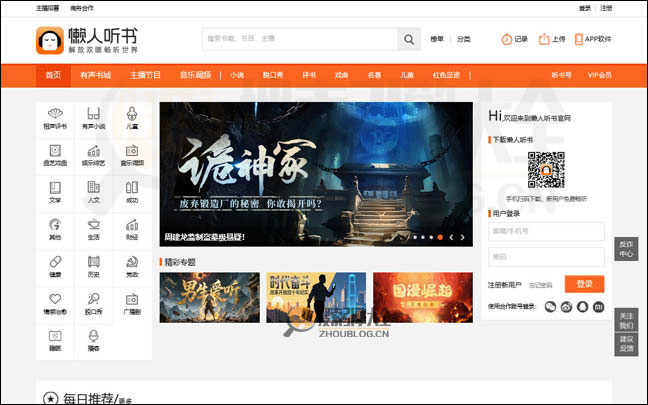
Task: Select the orange fourth carousel dot
Action: click(x=440, y=237)
